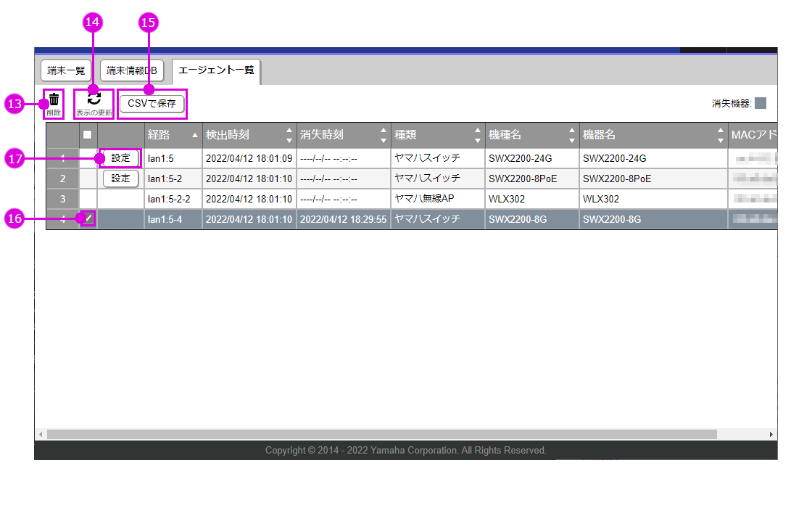The image size is (812, 508).
Task: Uncheck the checkbox on row lan1:5-4
Action: [x=88, y=218]
